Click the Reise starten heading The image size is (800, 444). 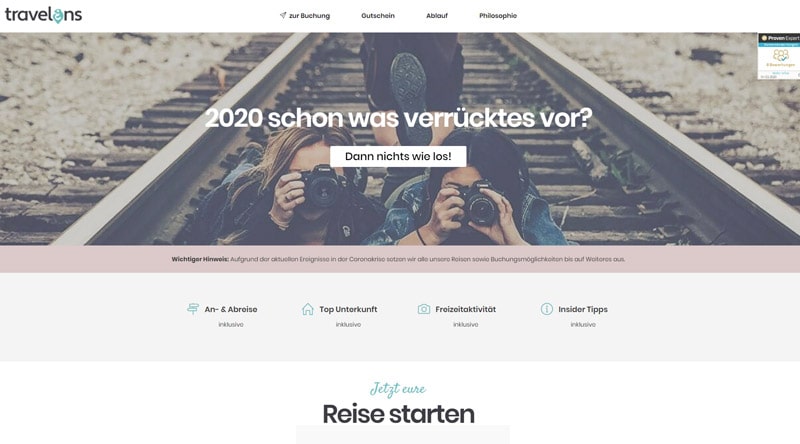point(398,414)
